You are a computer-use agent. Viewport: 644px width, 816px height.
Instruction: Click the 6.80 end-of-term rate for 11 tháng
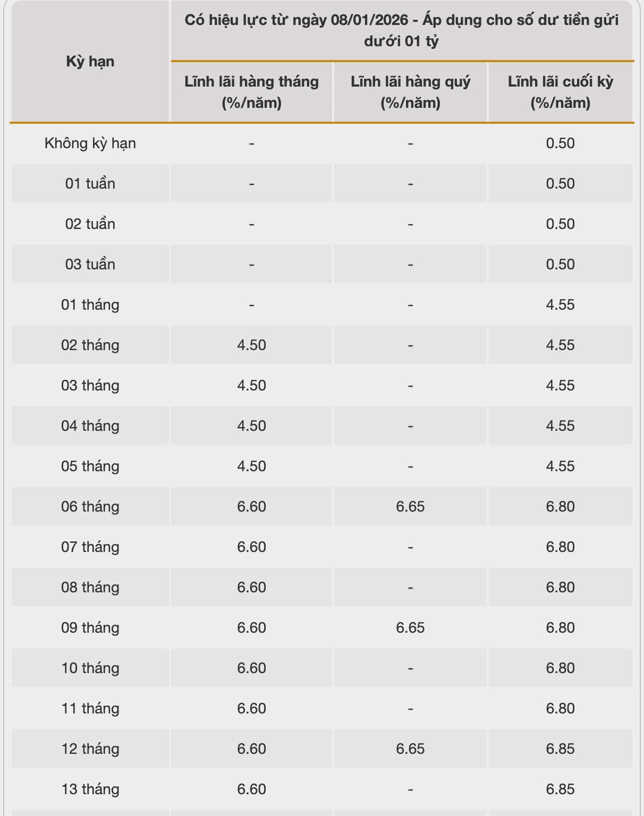(x=561, y=709)
